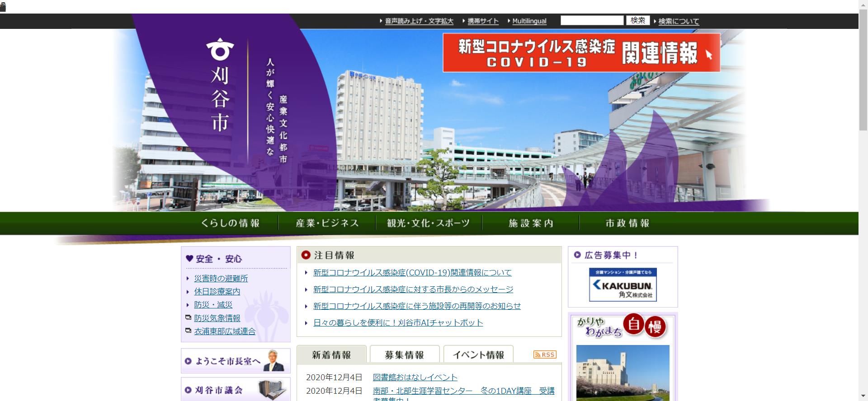This screenshot has height=401, width=868.
Task: Open 図書館おはなしイベント news link
Action: [415, 378]
